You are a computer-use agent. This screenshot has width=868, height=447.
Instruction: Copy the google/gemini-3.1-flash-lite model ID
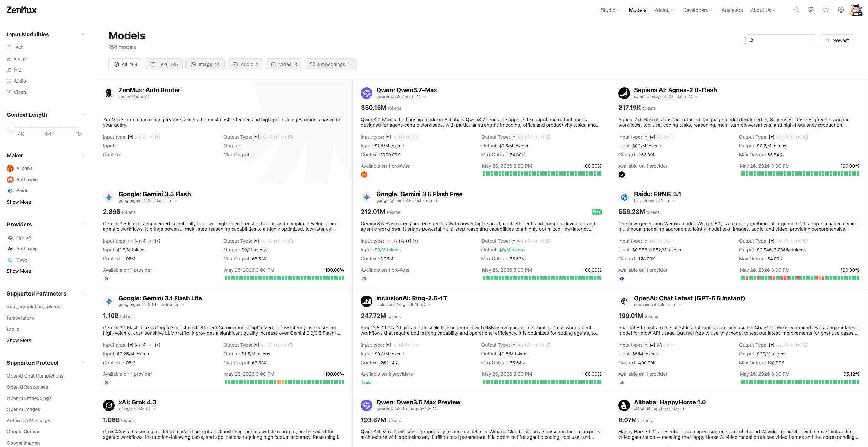coord(177,305)
